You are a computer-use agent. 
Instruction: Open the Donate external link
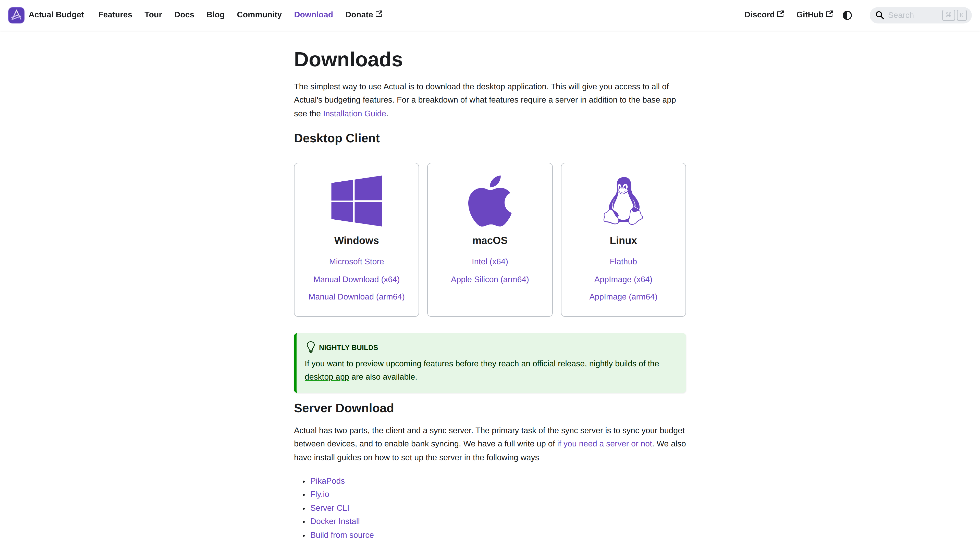(x=364, y=15)
